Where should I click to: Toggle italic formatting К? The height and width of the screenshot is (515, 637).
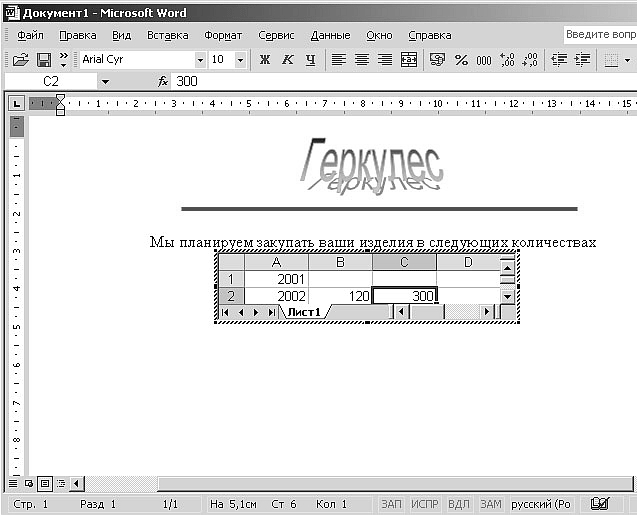coord(288,60)
